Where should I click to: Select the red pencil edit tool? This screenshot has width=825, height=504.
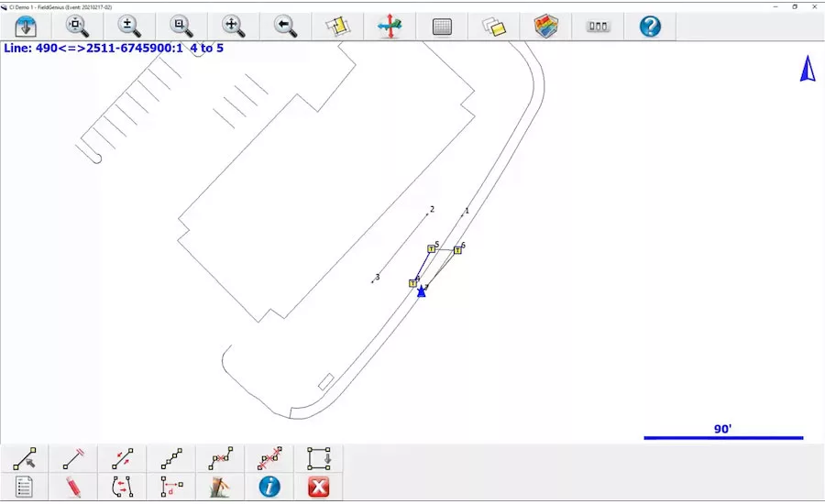73,487
